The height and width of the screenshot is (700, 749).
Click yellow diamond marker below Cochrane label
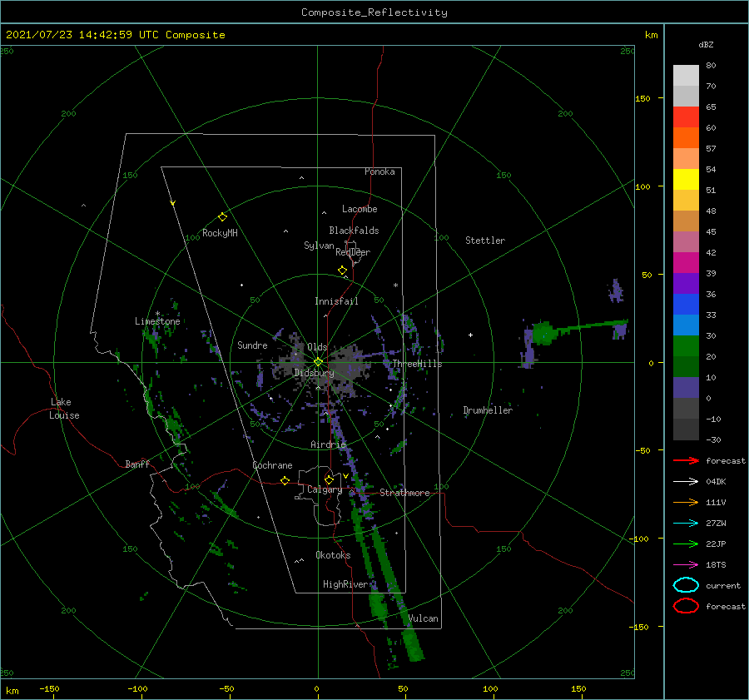[x=285, y=480]
